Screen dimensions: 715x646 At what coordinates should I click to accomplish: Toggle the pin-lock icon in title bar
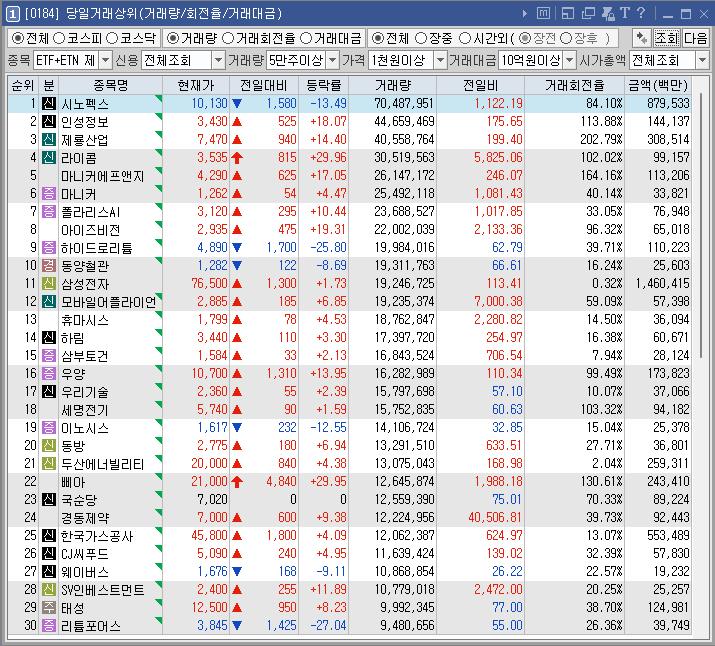point(608,13)
